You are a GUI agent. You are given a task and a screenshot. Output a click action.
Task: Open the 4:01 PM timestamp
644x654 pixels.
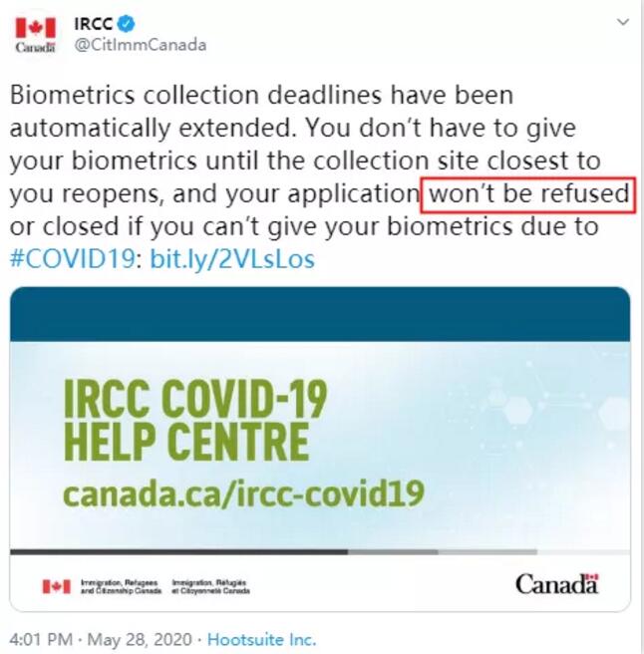coord(41,639)
